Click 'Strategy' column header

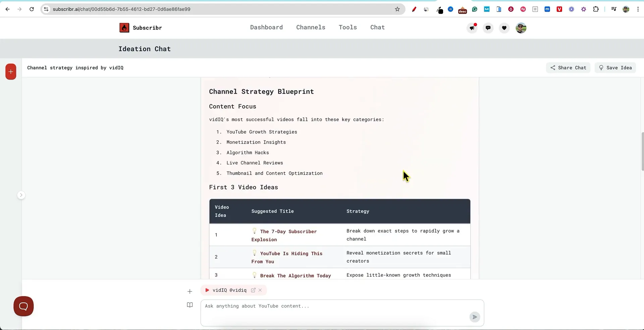(358, 211)
